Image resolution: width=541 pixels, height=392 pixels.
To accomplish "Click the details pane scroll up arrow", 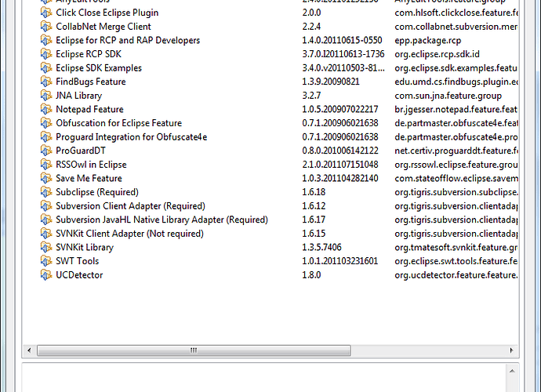I will tap(512, 372).
